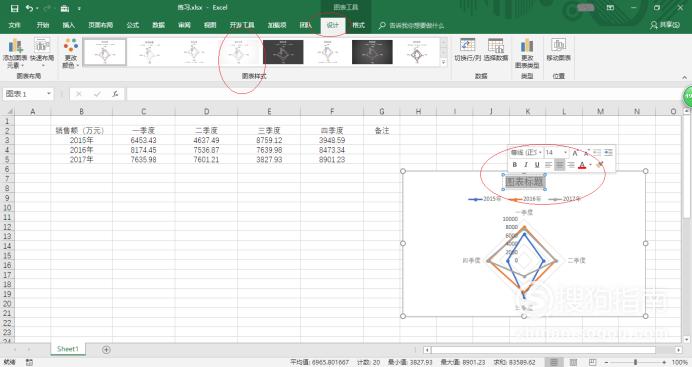The width and height of the screenshot is (692, 367).
Task: Click the 2015年 legend entry
Action: coord(484,199)
